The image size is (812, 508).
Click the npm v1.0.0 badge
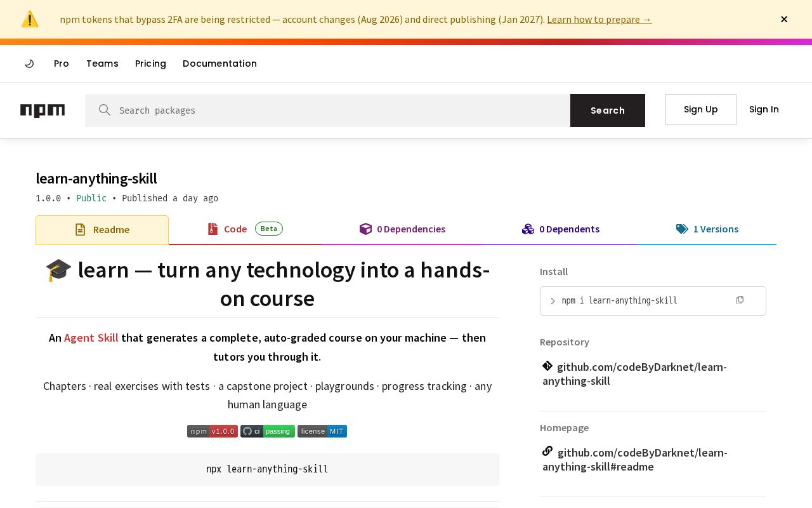[213, 431]
